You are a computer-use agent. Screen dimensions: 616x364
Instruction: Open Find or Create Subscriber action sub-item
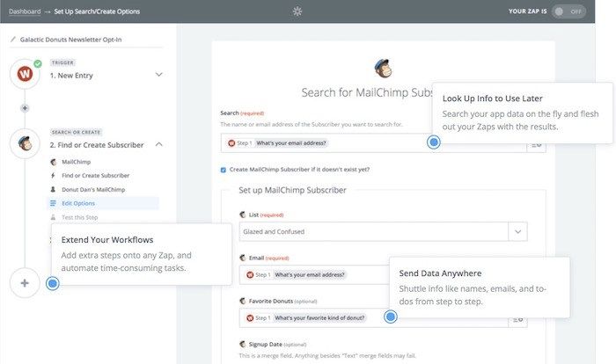[x=95, y=176]
